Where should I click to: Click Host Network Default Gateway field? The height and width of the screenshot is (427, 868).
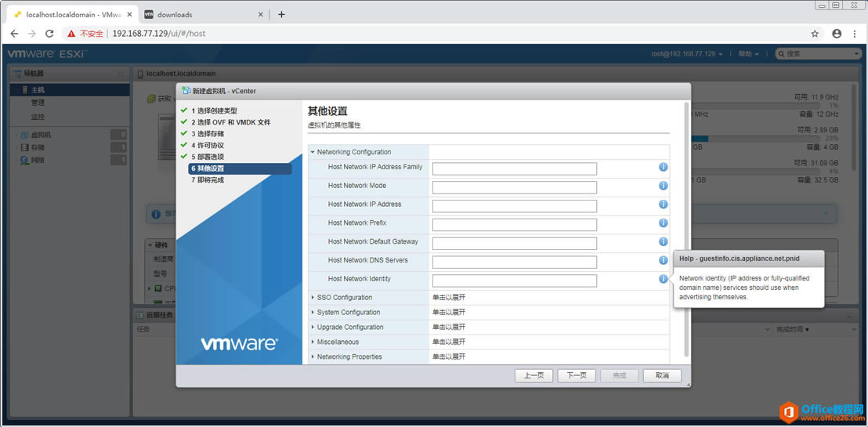point(514,244)
